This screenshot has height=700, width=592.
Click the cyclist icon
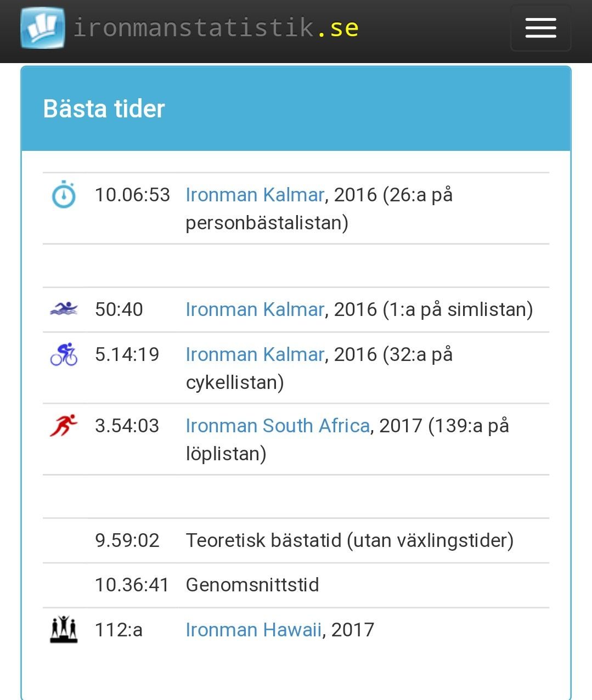64,354
